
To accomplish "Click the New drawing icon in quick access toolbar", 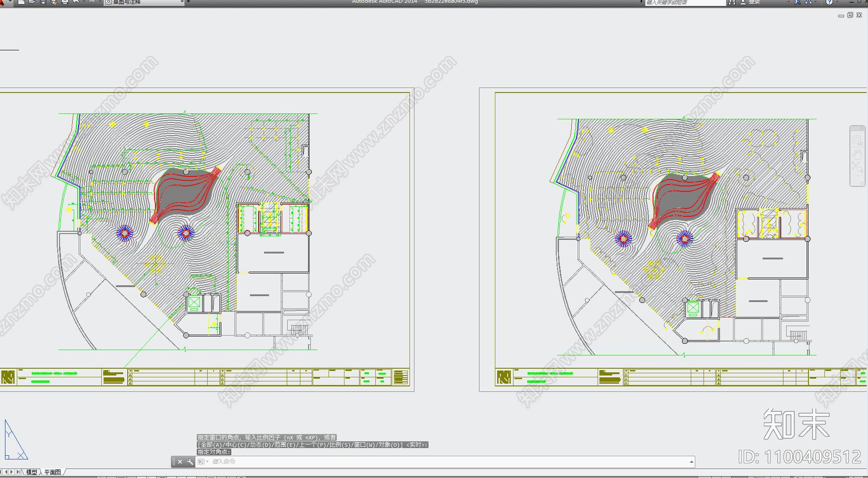I will tap(21, 2).
